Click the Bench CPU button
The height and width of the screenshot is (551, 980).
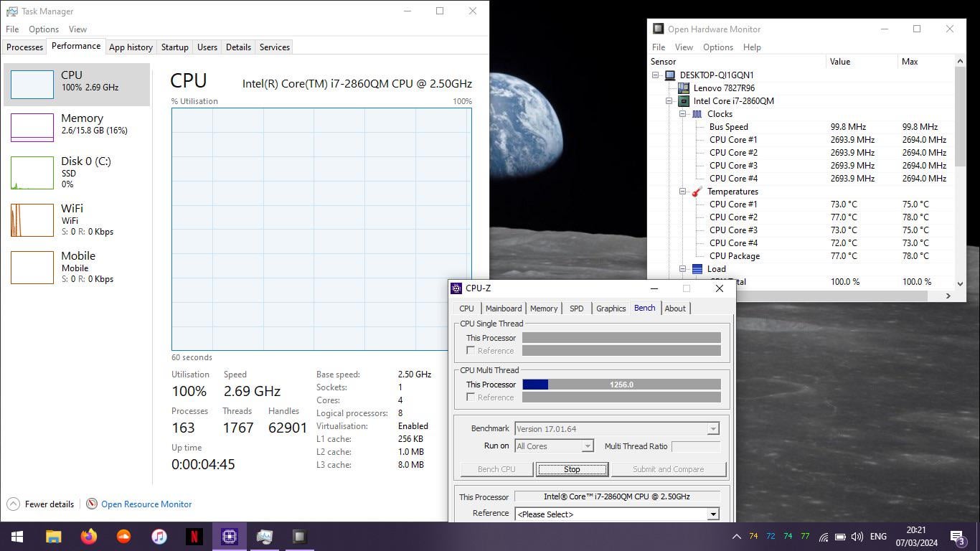(496, 469)
